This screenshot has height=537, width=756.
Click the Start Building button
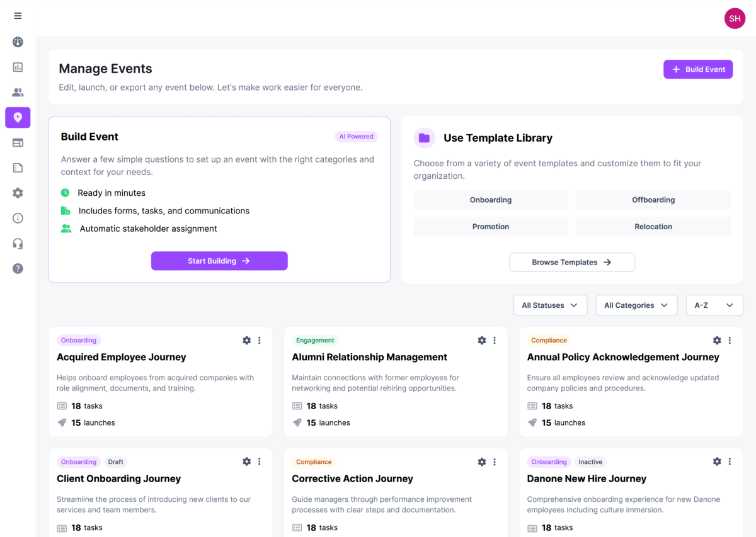[x=219, y=261]
